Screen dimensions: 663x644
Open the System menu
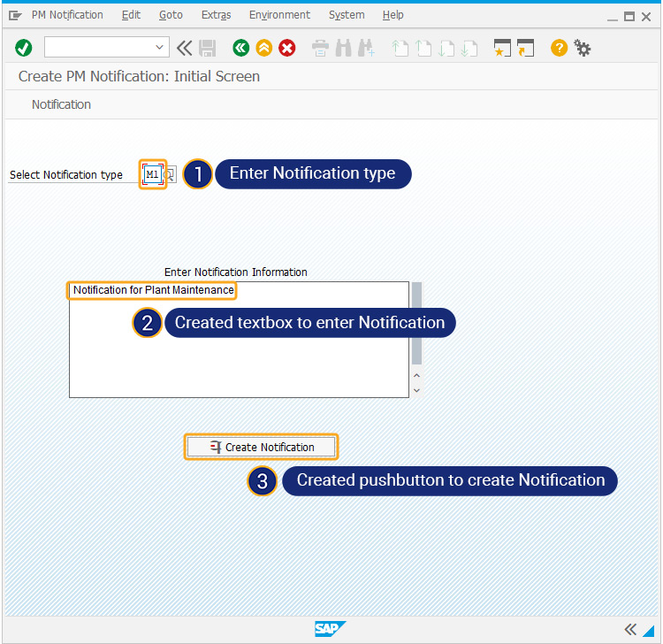click(347, 15)
